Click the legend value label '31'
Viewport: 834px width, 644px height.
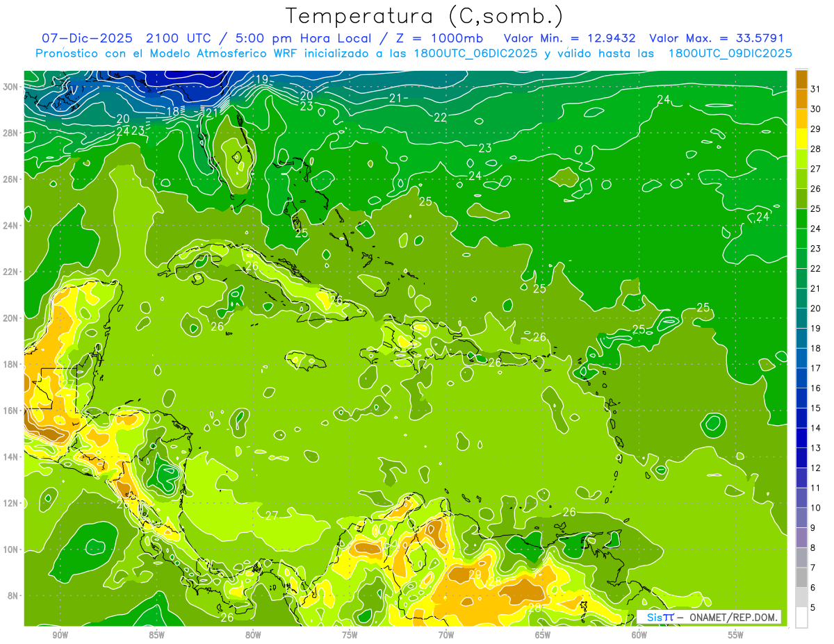click(815, 89)
